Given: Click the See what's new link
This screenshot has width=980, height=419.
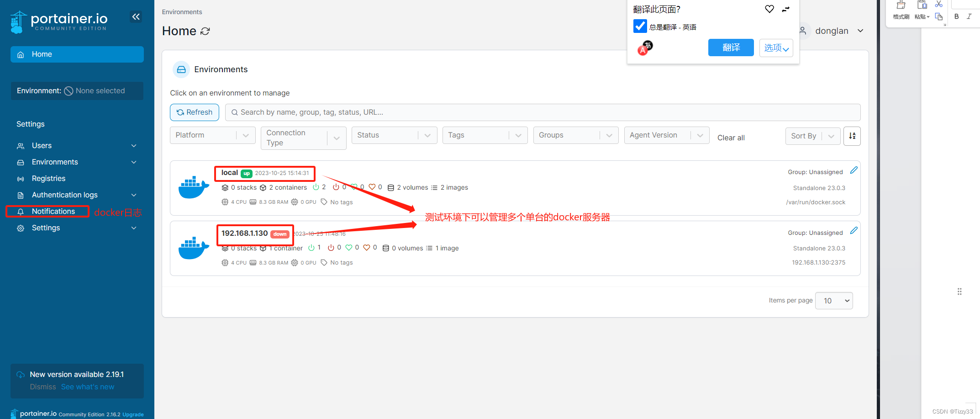Looking at the screenshot, I should (88, 387).
